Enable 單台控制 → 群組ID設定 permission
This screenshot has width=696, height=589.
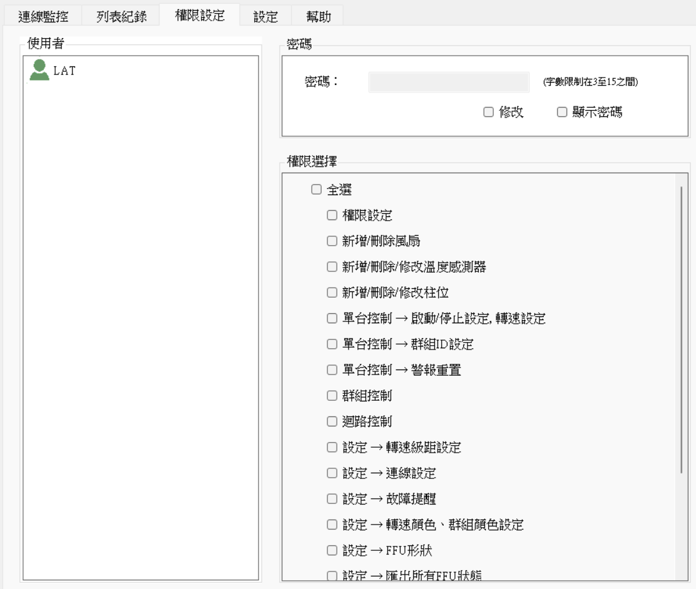coord(332,344)
